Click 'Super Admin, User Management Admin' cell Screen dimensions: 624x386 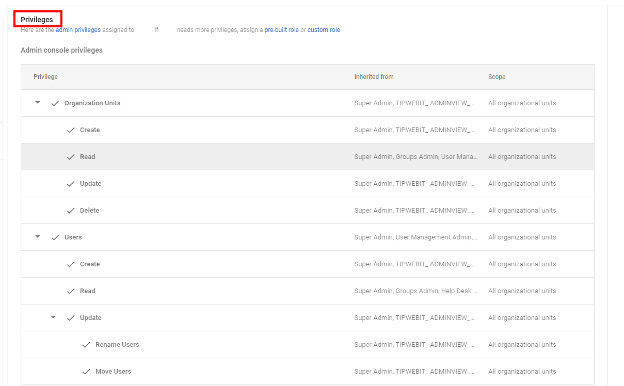pos(415,237)
